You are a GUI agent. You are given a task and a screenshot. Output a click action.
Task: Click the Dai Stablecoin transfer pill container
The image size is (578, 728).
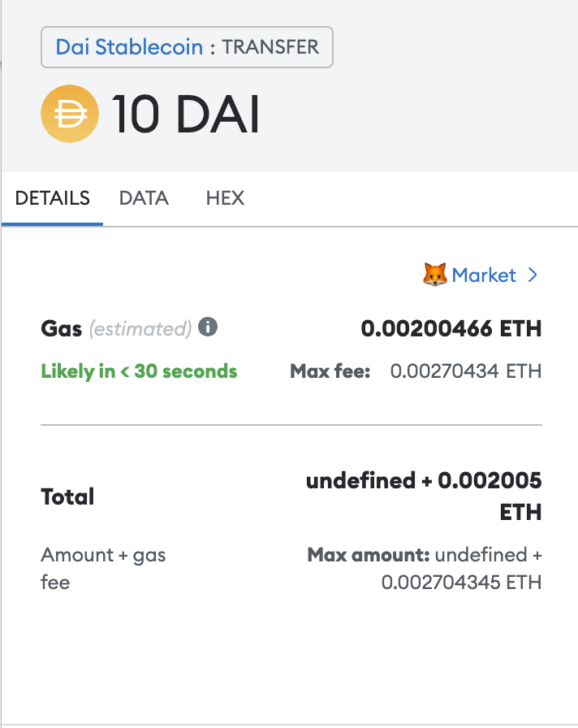187,47
